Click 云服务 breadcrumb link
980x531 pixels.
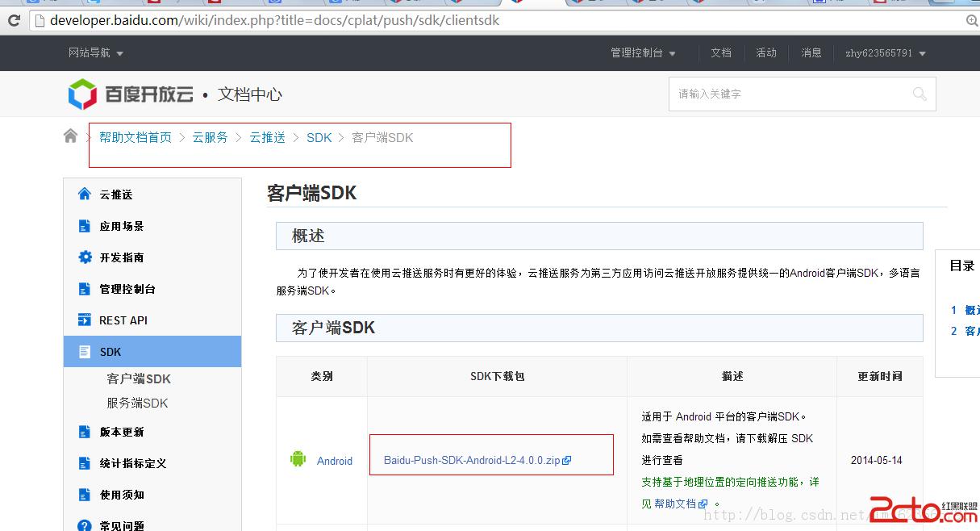(210, 137)
